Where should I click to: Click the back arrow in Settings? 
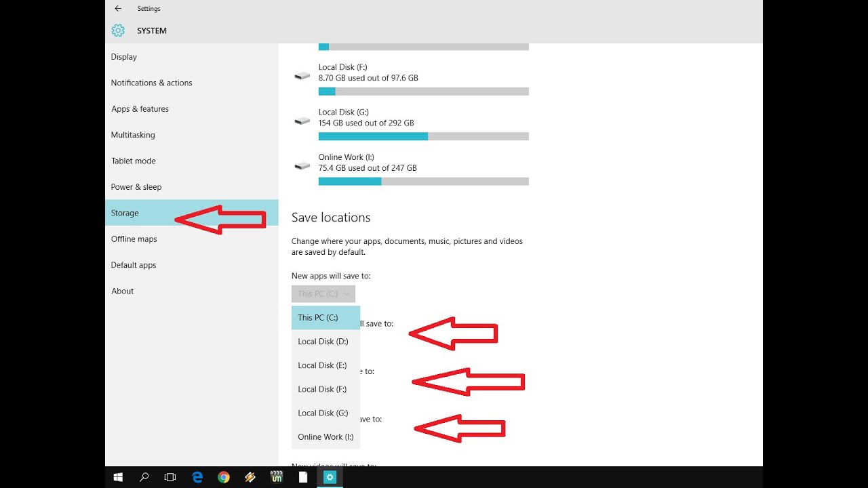click(x=118, y=9)
